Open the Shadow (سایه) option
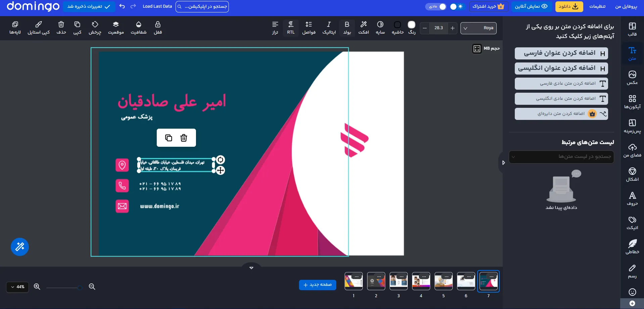 [380, 28]
